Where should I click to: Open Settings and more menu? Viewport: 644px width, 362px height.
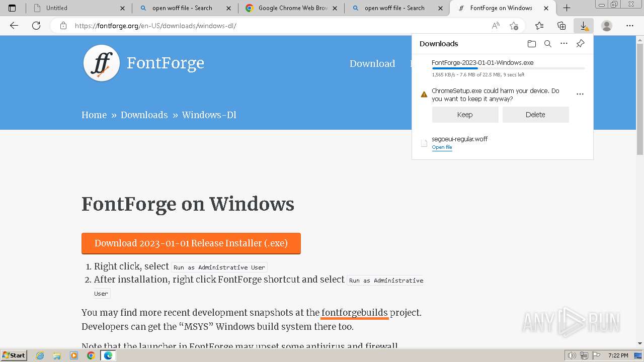[x=630, y=26]
